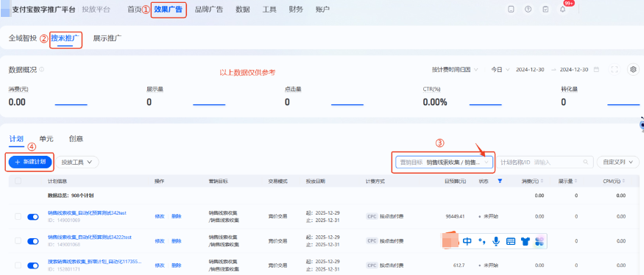Click the start date 2024-12-30 field
This screenshot has height=275, width=644.
(x=530, y=69)
